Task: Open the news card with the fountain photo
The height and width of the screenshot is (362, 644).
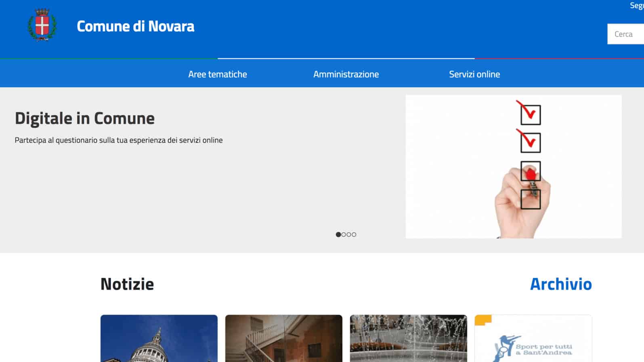Action: [x=409, y=339]
